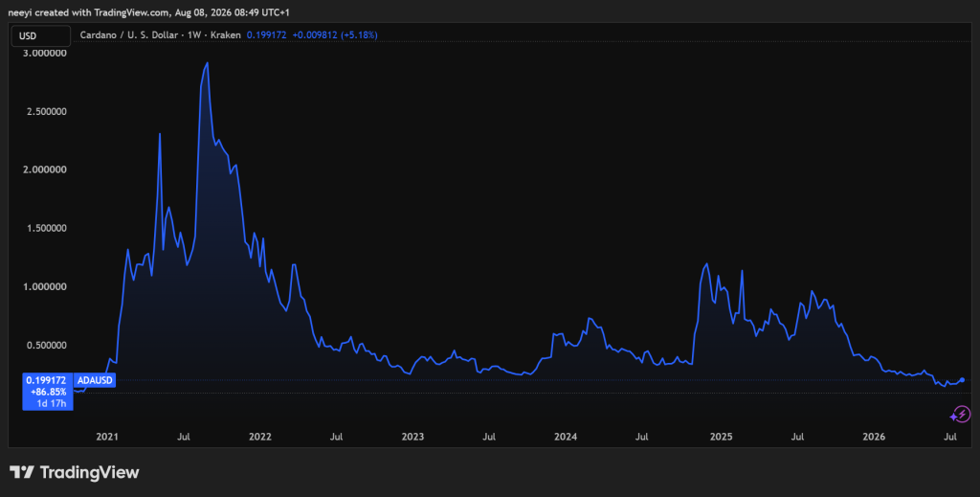Click the 1d 17h countdown label

pyautogui.click(x=52, y=403)
